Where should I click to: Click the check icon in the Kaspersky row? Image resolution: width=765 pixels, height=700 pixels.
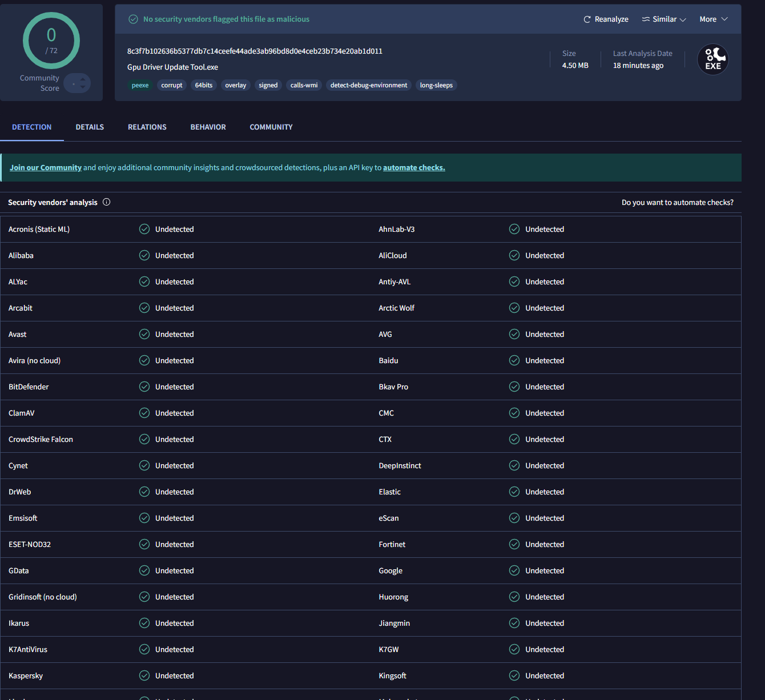[x=144, y=675]
